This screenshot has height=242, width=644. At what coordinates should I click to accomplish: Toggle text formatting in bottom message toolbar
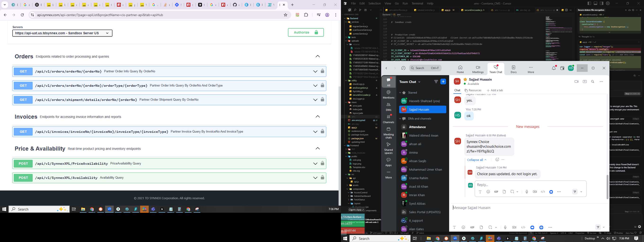[454, 227]
